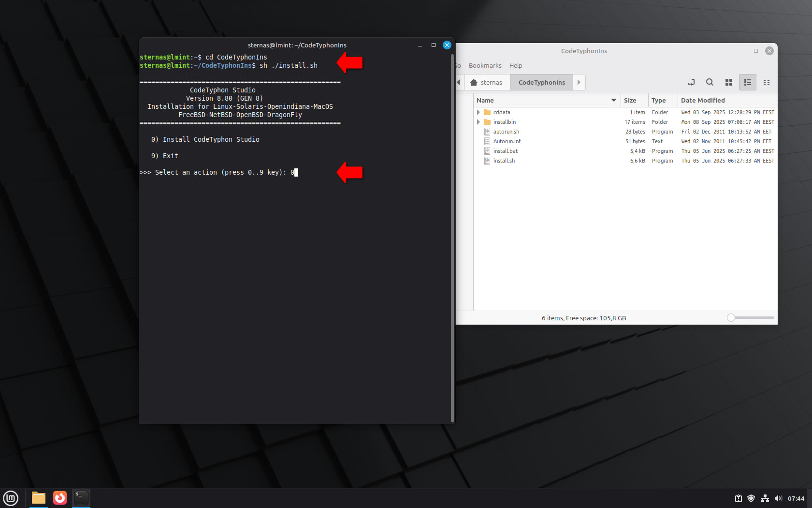This screenshot has height=508, width=812.
Task: Expand the installbin folder tree arrow
Action: click(x=478, y=122)
